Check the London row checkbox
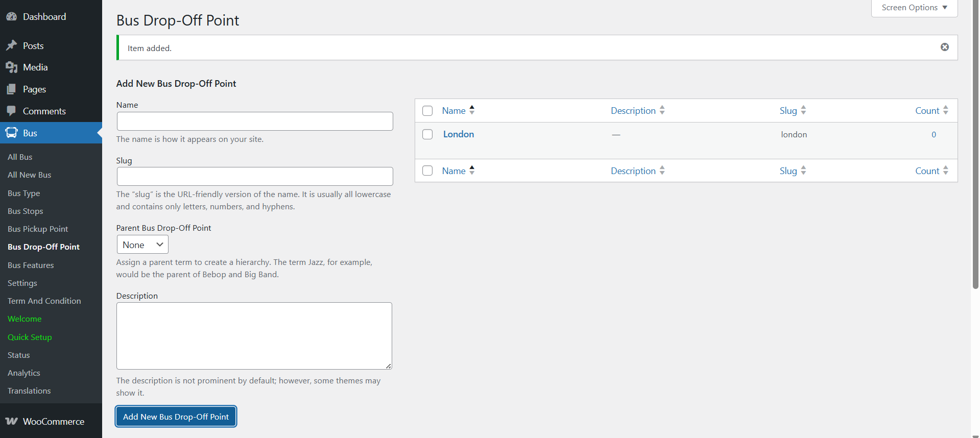Screen dimensions: 980x438 (427, 134)
